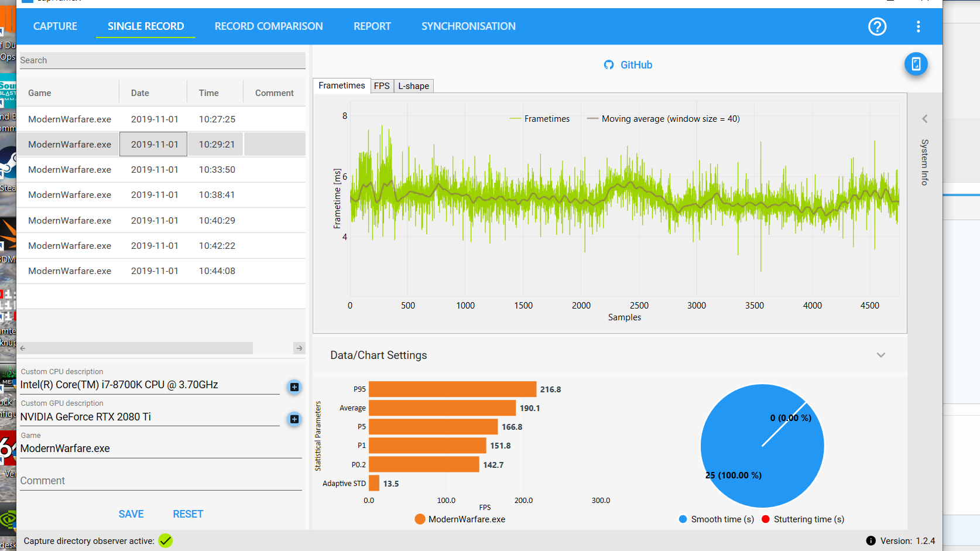This screenshot has width=980, height=551.
Task: Click the Average bar showing 190.1
Action: 443,408
